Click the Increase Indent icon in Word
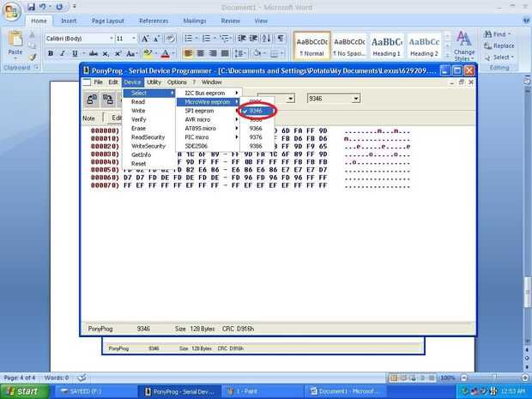This screenshot has height=399, width=532. coord(253,39)
